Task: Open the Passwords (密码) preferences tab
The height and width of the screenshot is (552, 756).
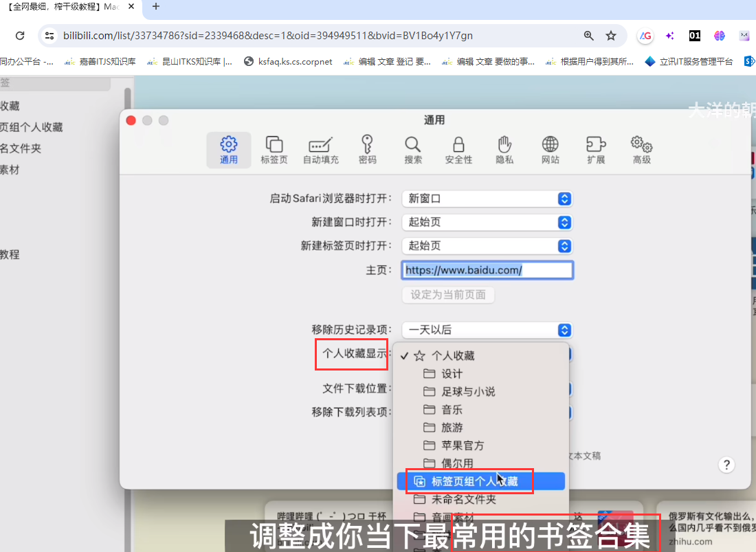Action: click(x=368, y=150)
